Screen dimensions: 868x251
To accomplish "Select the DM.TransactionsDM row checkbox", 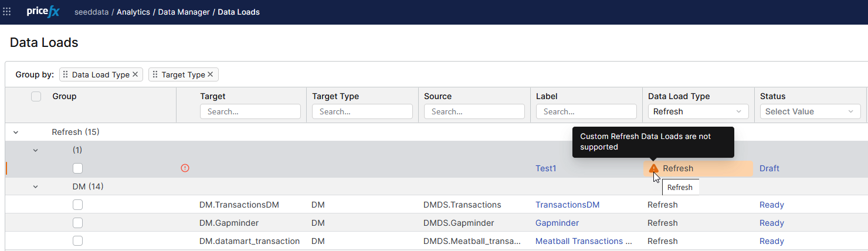I will (77, 205).
